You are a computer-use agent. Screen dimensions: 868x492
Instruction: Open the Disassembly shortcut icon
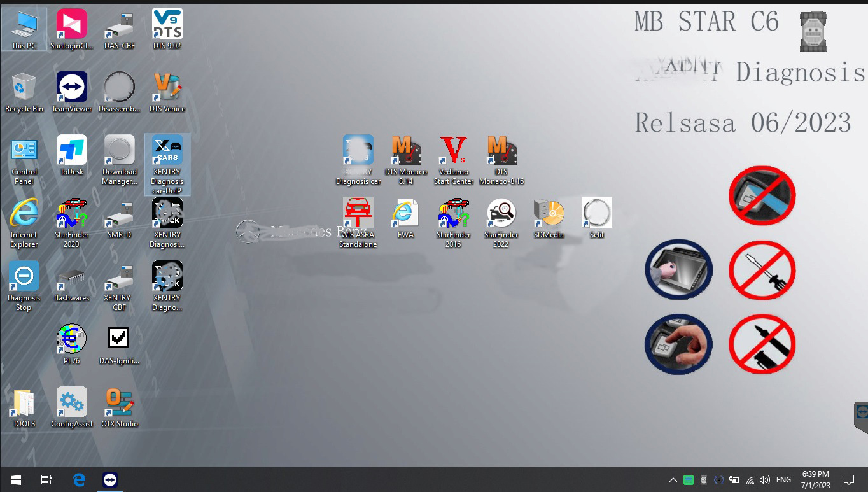(x=119, y=92)
